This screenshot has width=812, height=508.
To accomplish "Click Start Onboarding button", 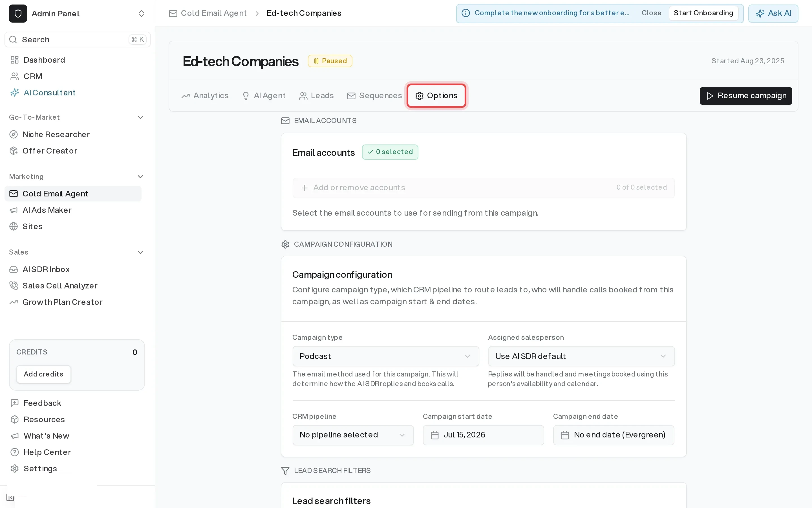I will click(x=703, y=13).
